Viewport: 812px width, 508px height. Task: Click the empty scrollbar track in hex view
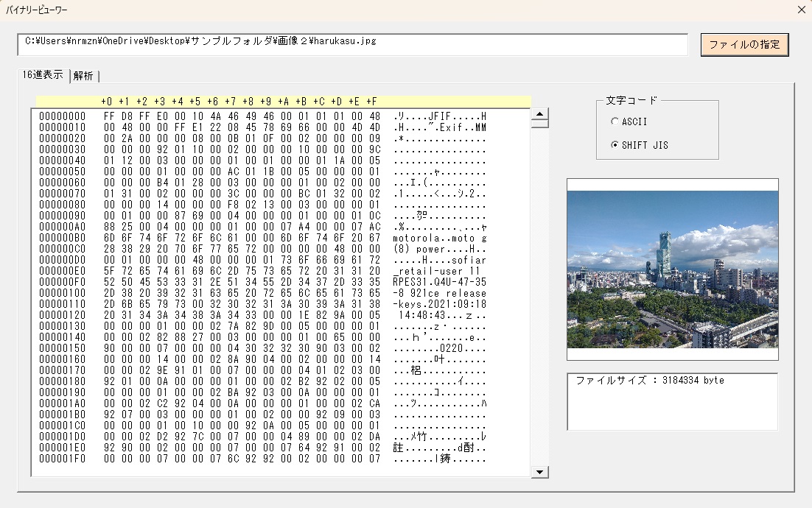tap(540, 294)
